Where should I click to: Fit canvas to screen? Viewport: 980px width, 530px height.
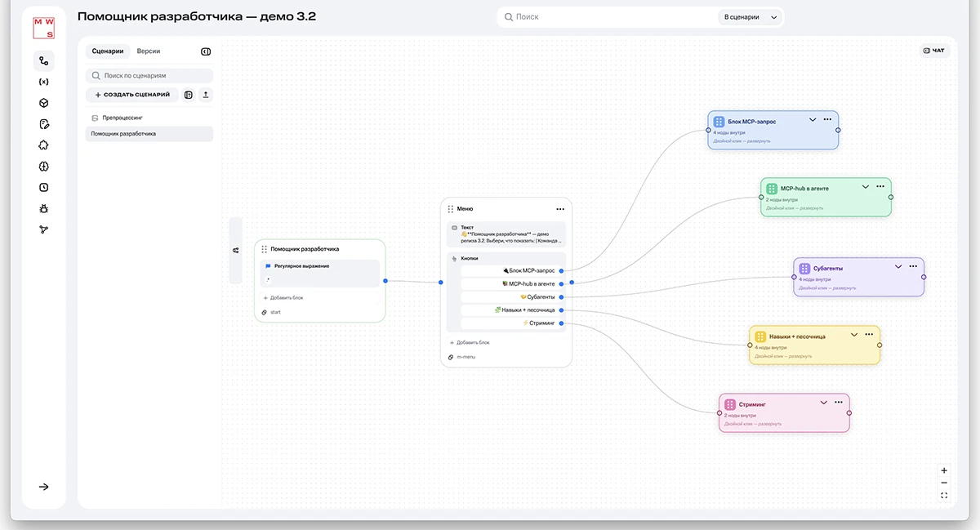tap(944, 496)
